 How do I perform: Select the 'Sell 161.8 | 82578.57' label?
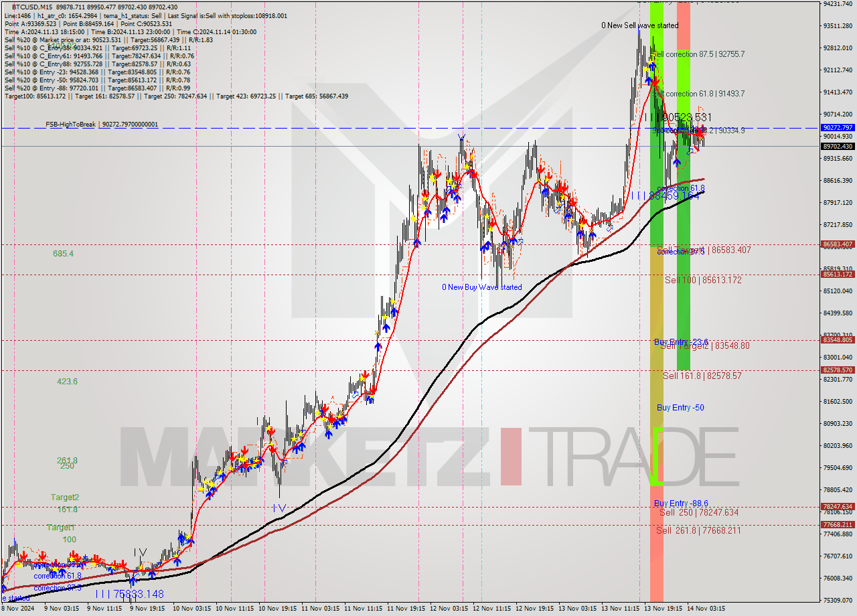coord(702,376)
